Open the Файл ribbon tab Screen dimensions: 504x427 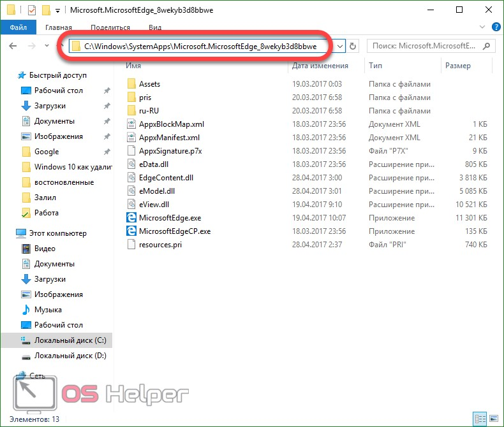(19, 27)
